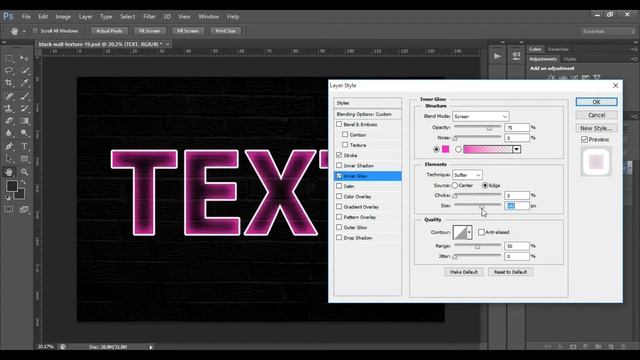Viewport: 640px width, 360px height.
Task: Enable the Satin effect checkbox
Action: (339, 186)
